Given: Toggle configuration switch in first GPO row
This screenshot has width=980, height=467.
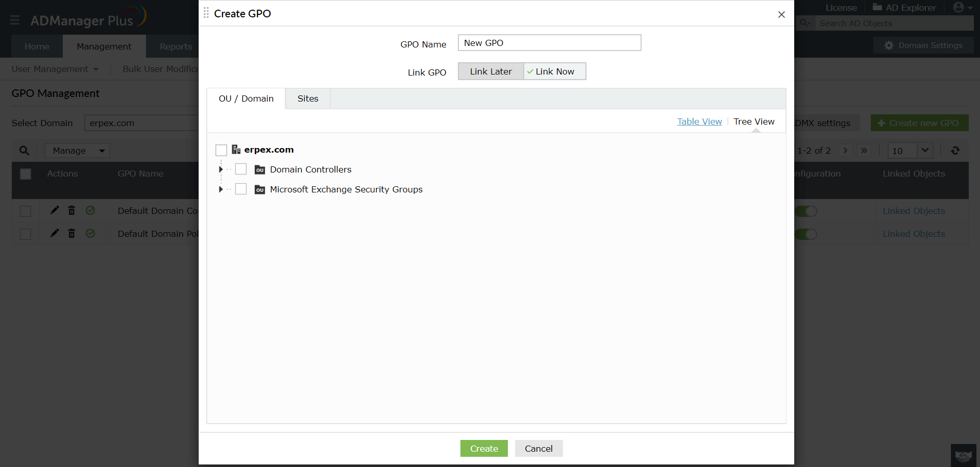Looking at the screenshot, I should coord(806,211).
